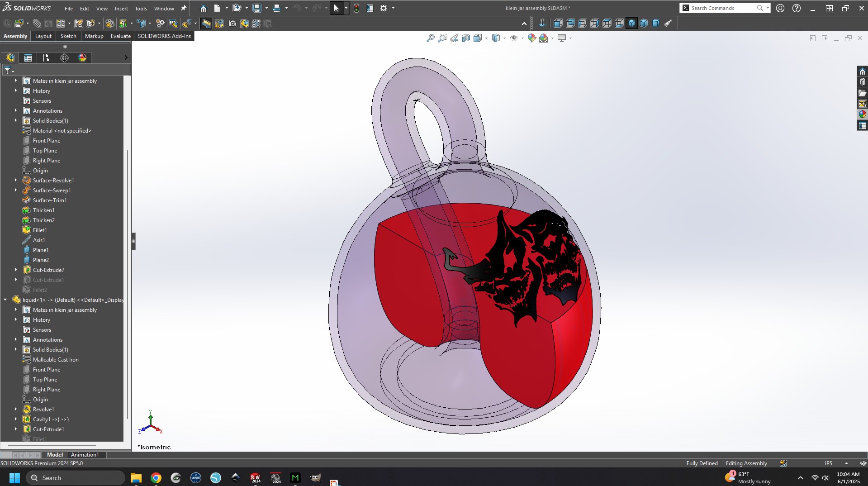Expand Mates in klein jar assembly under liquid
868x486 pixels.
tap(16, 310)
